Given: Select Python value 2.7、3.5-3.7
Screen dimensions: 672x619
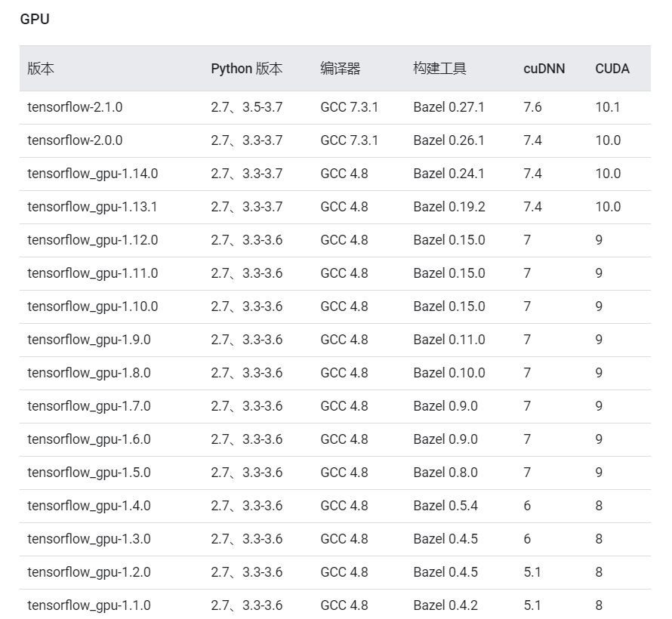Looking at the screenshot, I should [246, 107].
